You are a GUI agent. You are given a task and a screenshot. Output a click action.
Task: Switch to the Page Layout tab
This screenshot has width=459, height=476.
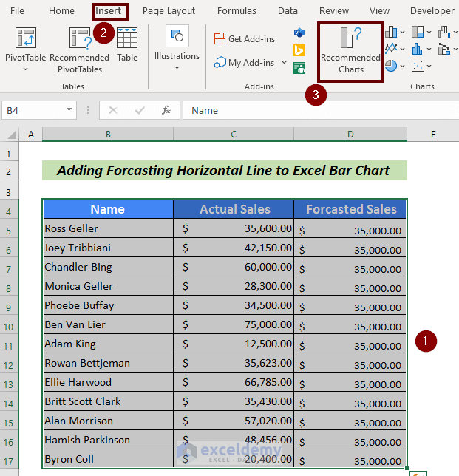pyautogui.click(x=169, y=11)
